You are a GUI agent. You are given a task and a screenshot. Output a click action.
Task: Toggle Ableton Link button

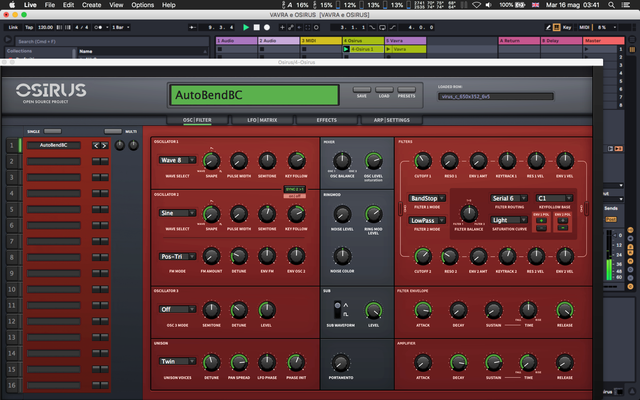click(x=13, y=27)
